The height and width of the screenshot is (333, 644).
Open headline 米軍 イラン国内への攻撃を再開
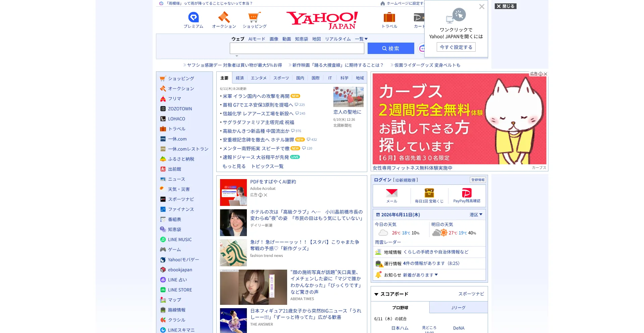256,96
